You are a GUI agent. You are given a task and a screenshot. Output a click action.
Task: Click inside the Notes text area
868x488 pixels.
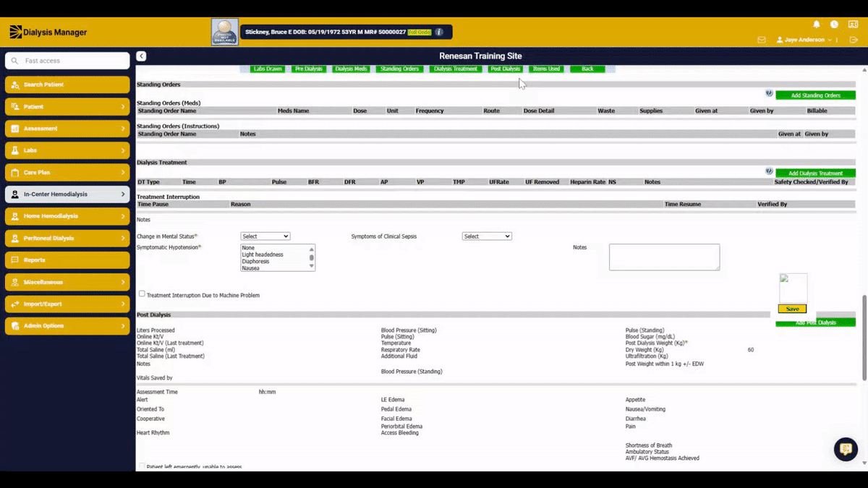click(x=664, y=257)
